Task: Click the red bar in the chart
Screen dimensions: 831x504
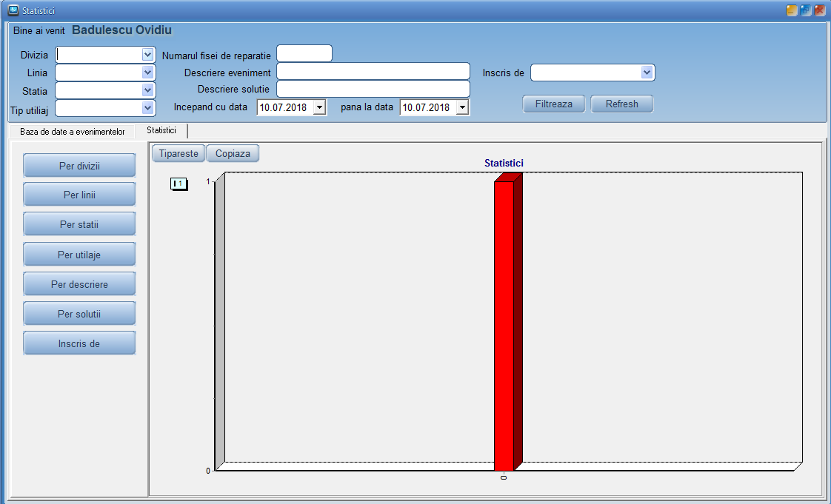Action: 504,325
